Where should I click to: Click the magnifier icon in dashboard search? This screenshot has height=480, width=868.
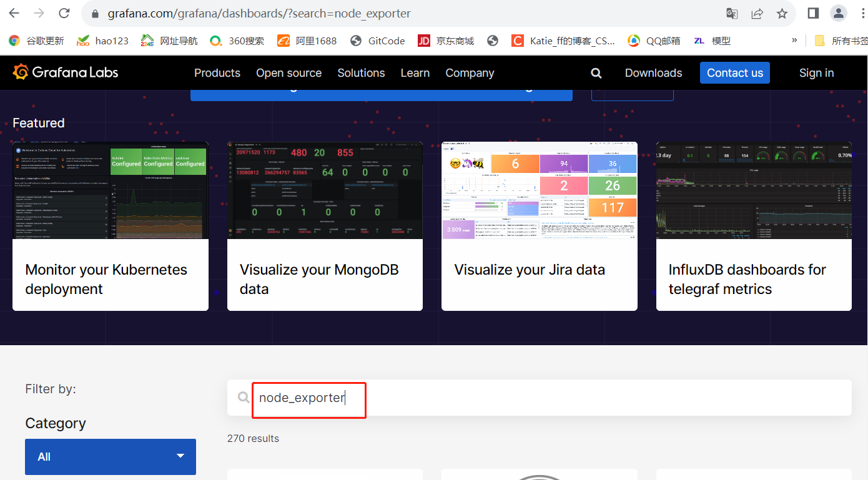click(x=244, y=398)
